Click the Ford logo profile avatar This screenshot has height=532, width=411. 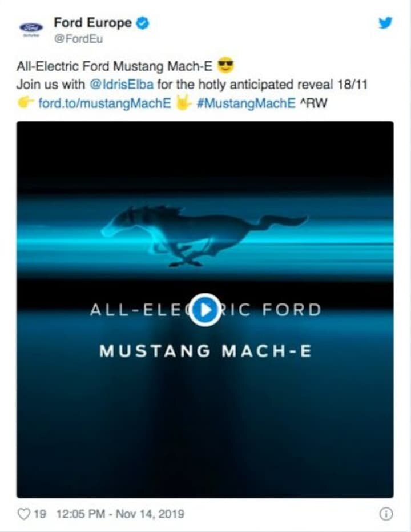(31, 29)
